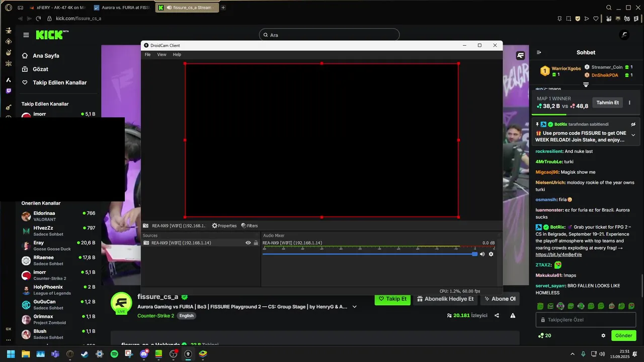Adjust the REA-NX9 volume slider

pos(370,254)
